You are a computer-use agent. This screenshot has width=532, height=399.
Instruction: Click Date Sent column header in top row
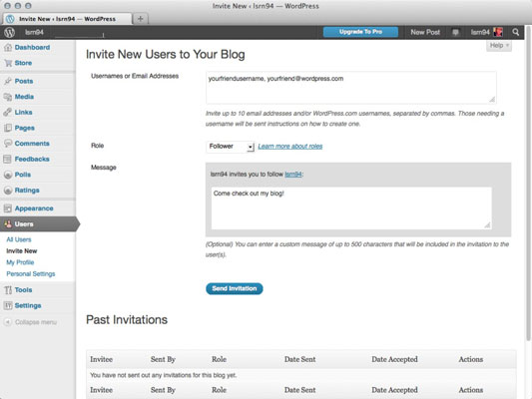[x=299, y=359]
